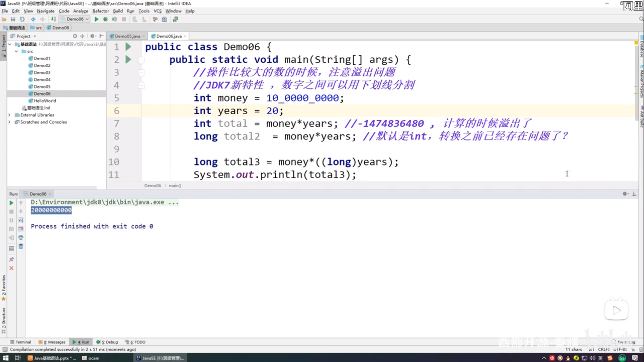Open Run panel settings gear
Viewport: 644px width, 362px height.
point(625,194)
